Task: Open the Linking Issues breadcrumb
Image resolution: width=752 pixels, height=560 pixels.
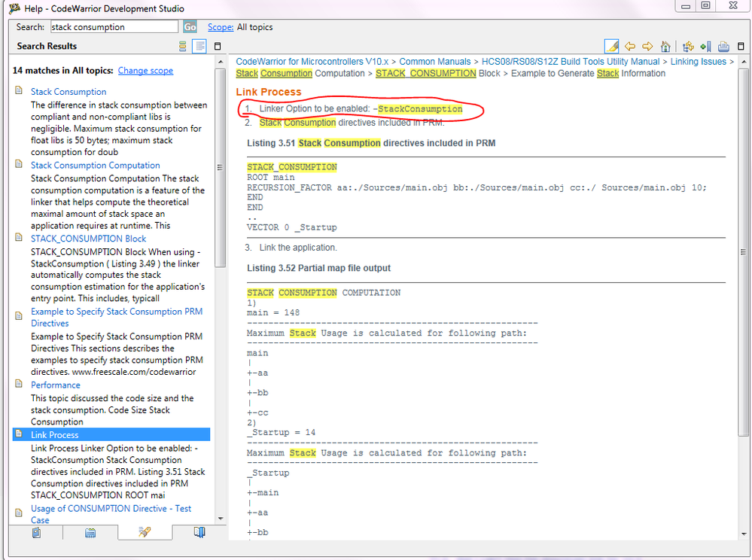Action: tap(699, 62)
